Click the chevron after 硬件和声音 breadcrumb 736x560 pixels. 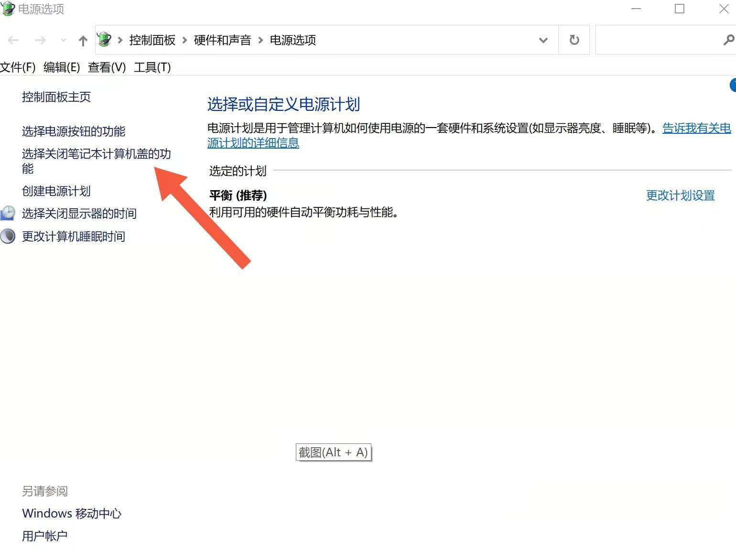point(261,41)
